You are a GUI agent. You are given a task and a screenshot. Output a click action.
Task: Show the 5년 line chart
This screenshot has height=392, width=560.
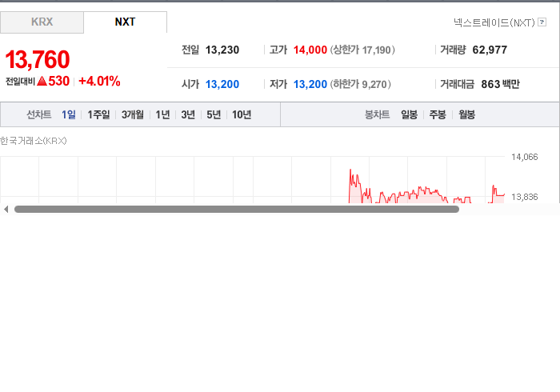[214, 114]
